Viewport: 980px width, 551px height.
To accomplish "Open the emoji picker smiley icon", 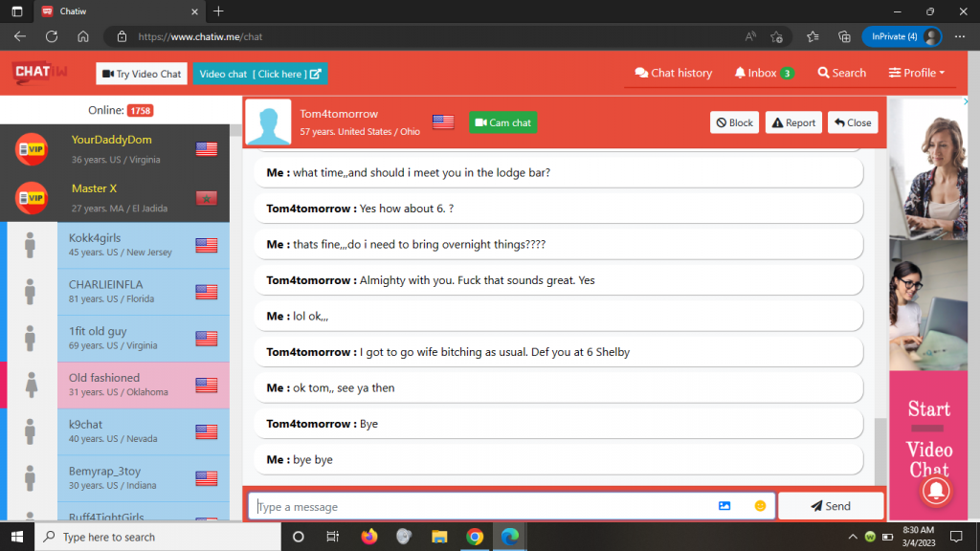I will point(760,506).
